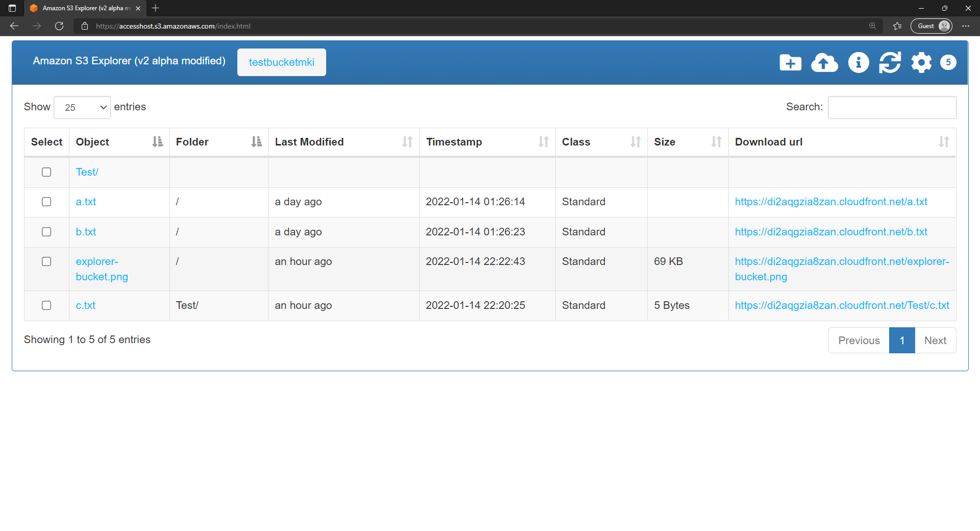Viewport: 980px width, 531px height.
Task: Open the a.txt object link
Action: click(86, 202)
